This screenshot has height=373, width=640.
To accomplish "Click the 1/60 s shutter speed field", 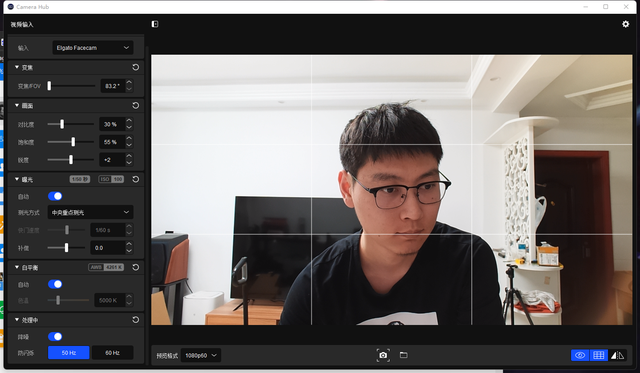I will [108, 230].
